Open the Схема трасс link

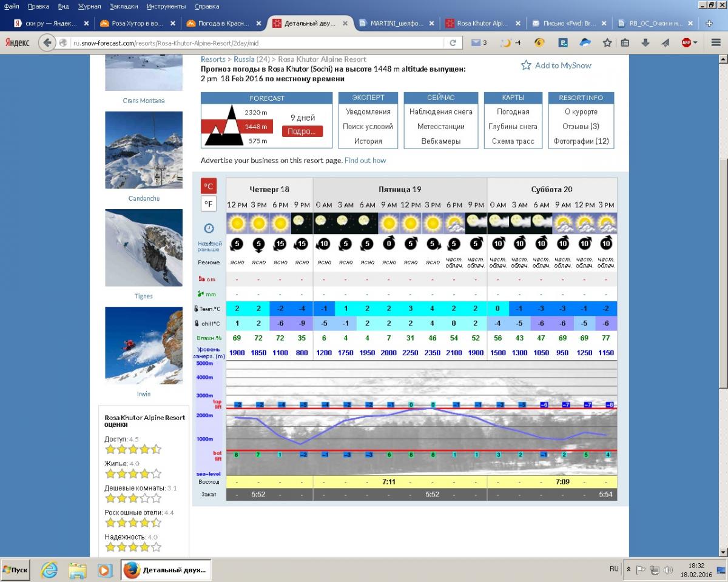coord(513,141)
